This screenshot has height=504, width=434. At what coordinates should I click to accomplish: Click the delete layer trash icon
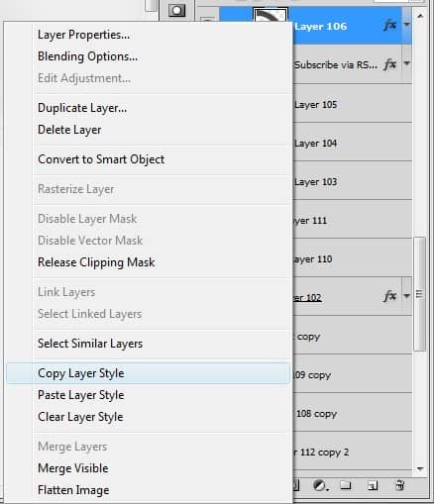tap(399, 485)
